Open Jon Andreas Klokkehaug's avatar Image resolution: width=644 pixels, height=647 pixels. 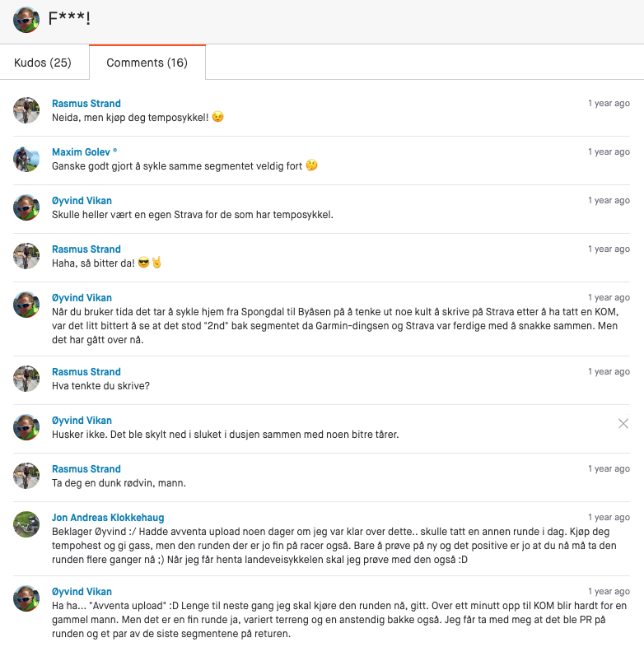(26, 524)
